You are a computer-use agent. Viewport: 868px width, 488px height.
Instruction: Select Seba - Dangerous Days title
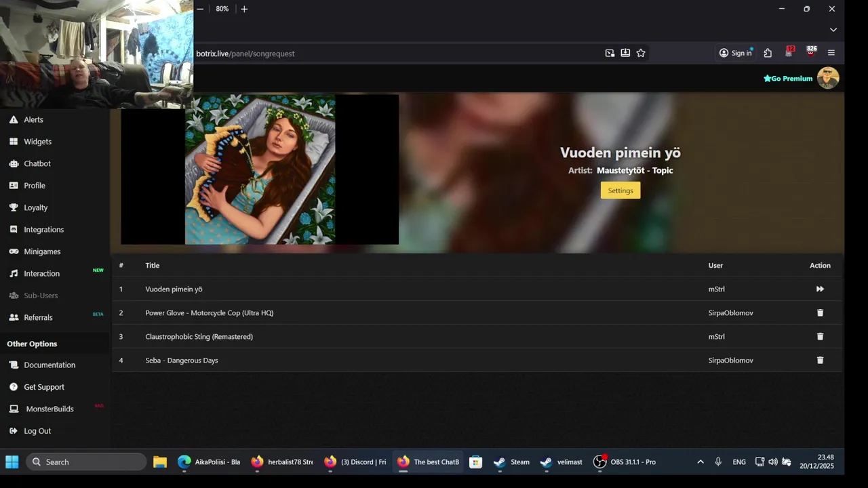pos(181,361)
